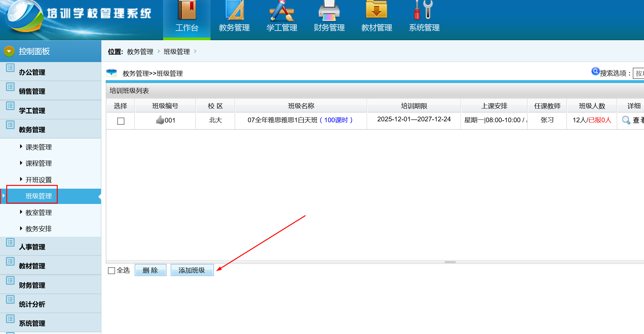Click the 系统管理 tools icon
The height and width of the screenshot is (334, 644).
coord(424,10)
